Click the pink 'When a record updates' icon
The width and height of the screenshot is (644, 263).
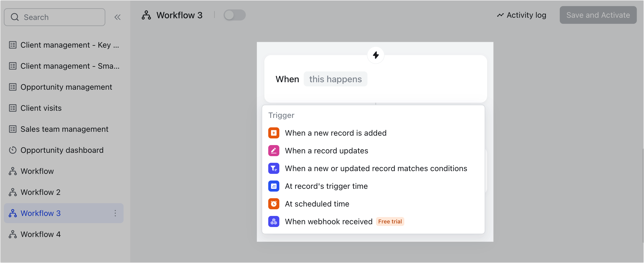pos(274,151)
